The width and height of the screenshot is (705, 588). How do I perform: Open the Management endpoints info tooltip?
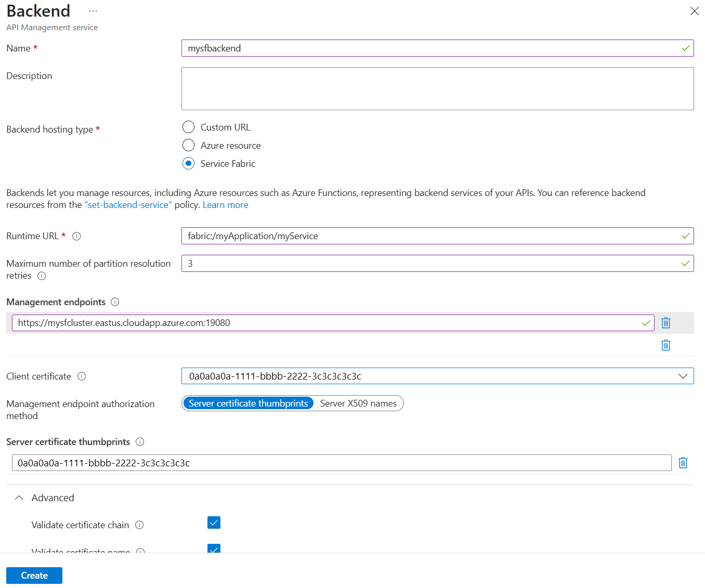(x=114, y=302)
